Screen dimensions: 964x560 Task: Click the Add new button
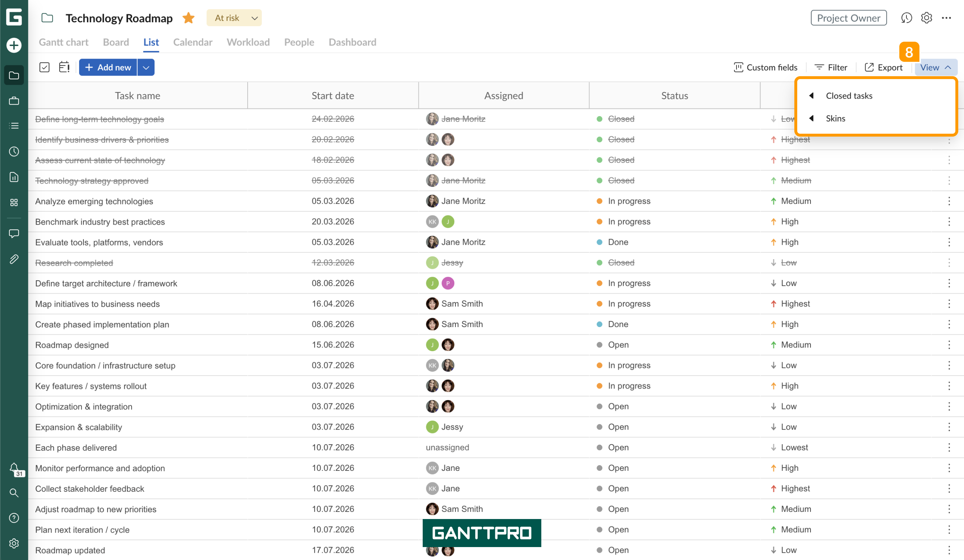[108, 67]
